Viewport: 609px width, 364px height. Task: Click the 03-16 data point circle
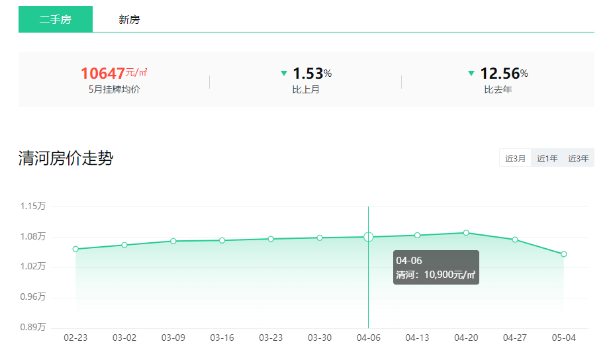[222, 240]
